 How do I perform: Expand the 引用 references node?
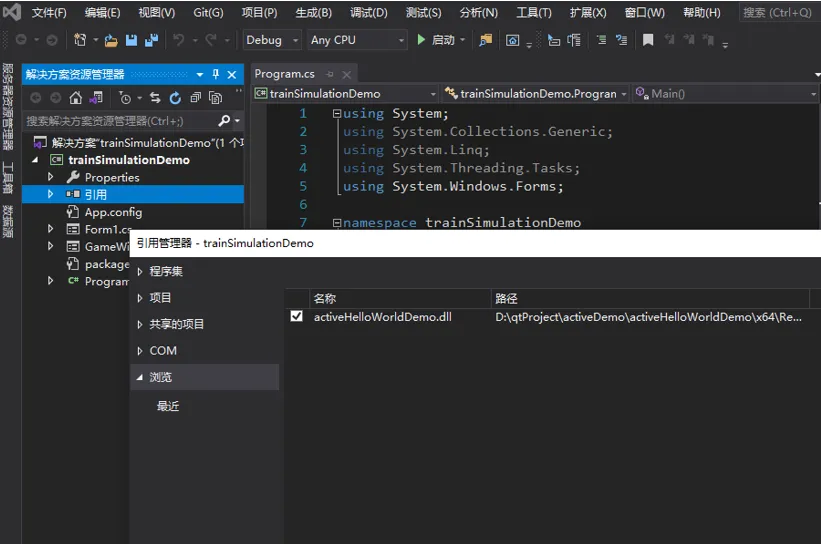(x=51, y=194)
